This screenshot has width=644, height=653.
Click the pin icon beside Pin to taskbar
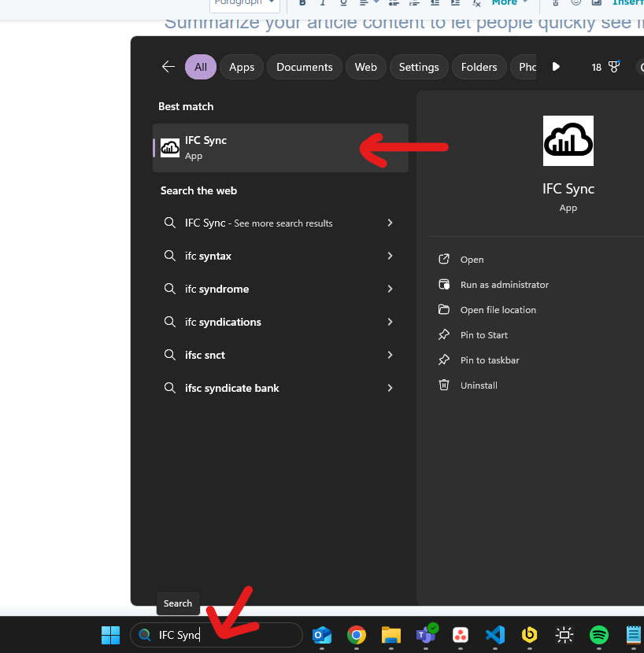coord(444,360)
